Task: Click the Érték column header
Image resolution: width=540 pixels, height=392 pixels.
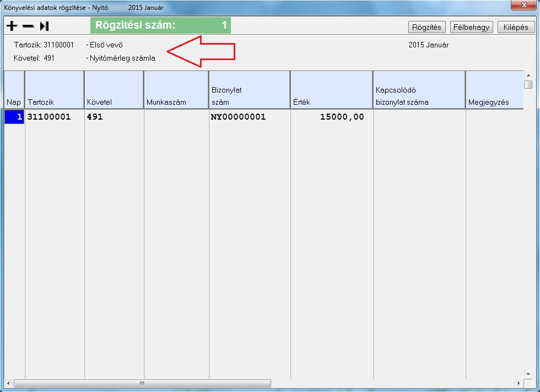Action: coord(331,90)
